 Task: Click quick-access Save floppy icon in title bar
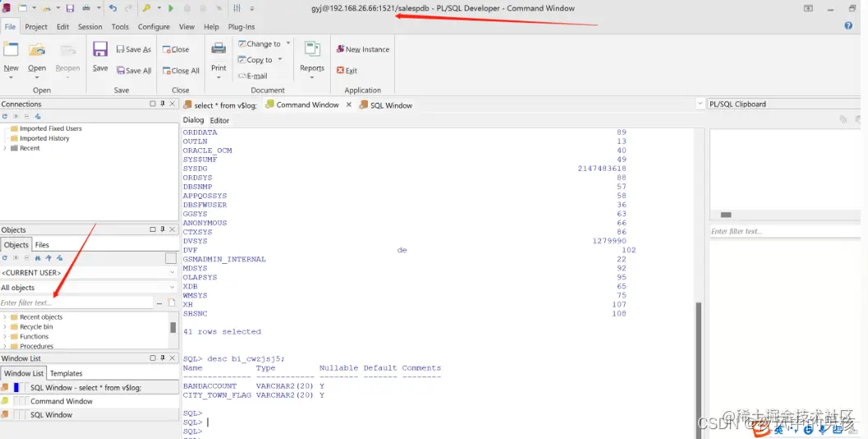tap(71, 7)
